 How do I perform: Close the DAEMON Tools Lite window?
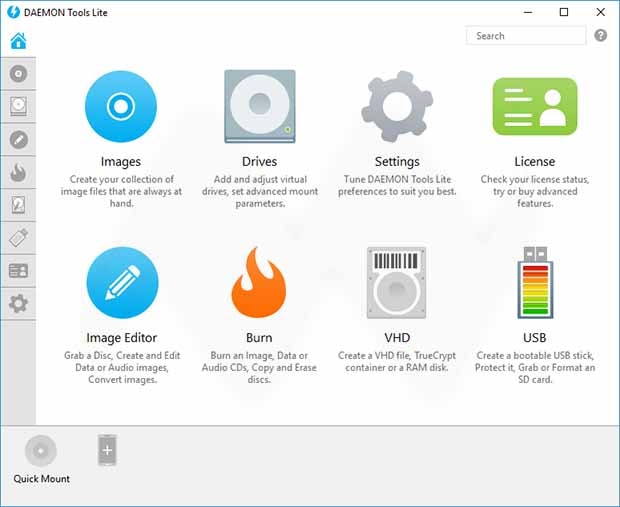point(600,12)
